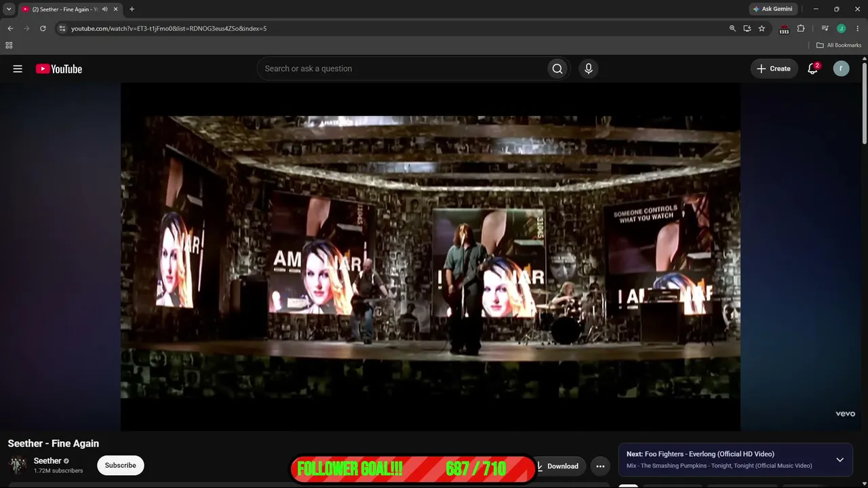Open the Chrome profile avatar
Image resolution: width=868 pixels, height=488 pixels.
click(x=841, y=28)
